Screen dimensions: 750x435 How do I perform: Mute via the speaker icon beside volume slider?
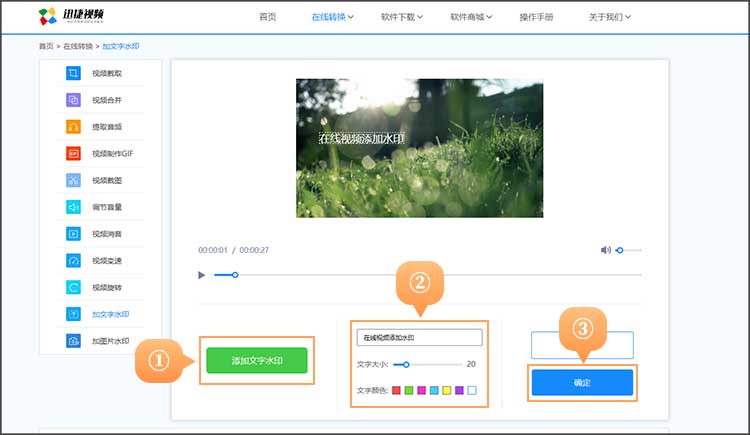tap(606, 250)
